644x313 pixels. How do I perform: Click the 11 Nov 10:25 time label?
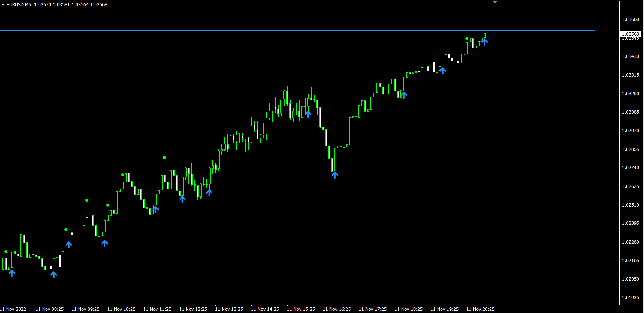point(122,309)
